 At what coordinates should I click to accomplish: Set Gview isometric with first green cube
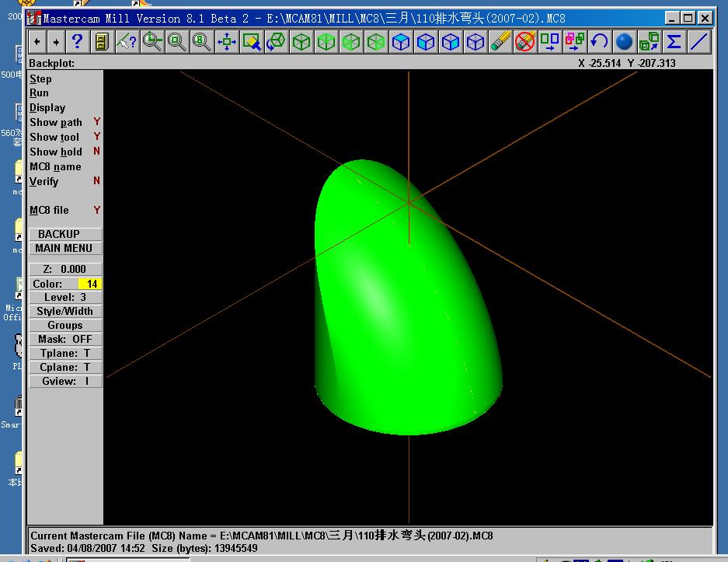[301, 42]
